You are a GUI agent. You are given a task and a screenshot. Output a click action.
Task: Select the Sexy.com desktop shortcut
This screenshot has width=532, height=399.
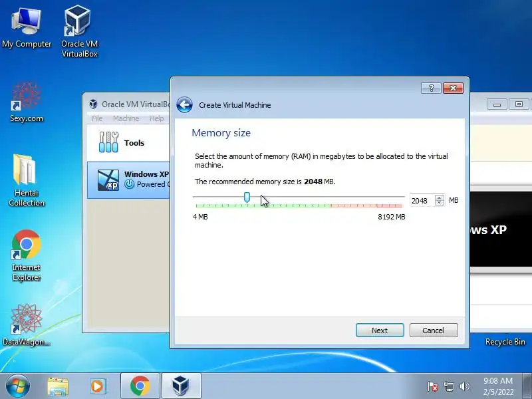pos(27,102)
